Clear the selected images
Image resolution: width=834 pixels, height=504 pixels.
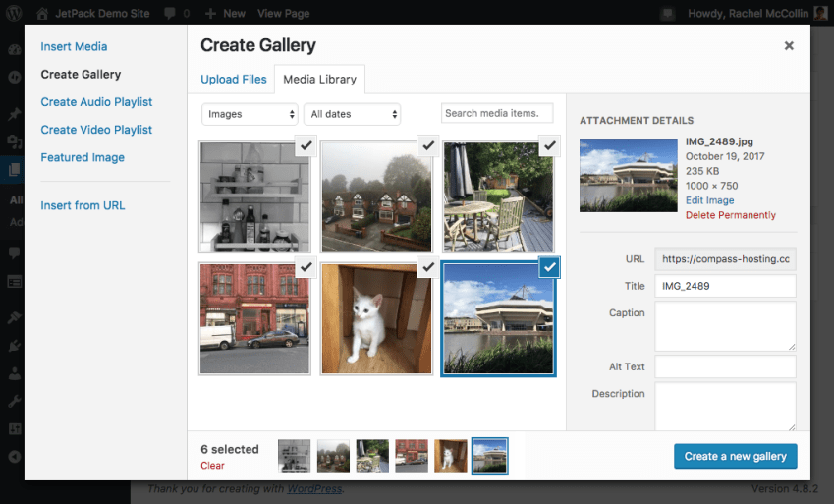point(212,466)
